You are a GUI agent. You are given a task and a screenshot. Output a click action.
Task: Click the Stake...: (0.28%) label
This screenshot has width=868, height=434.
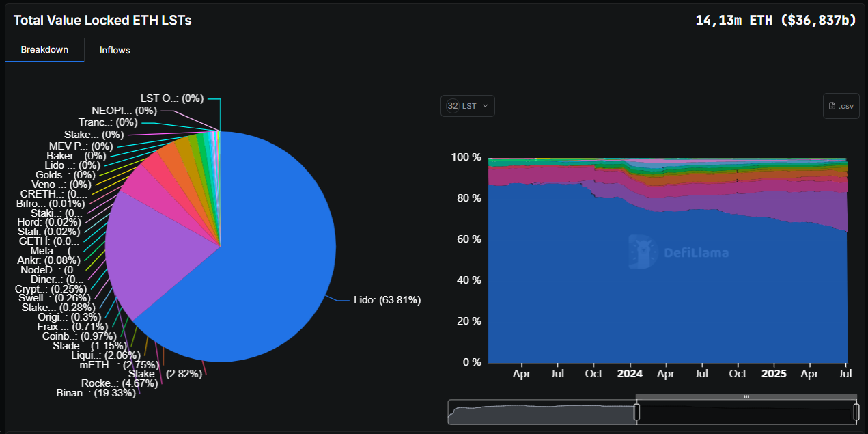(59, 308)
